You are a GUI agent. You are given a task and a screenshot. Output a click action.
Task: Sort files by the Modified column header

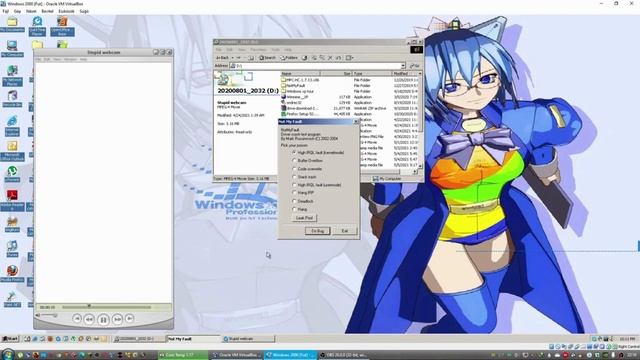[x=405, y=74]
